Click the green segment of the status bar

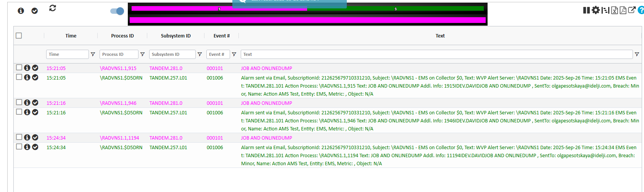pyautogui.click(x=395, y=8)
